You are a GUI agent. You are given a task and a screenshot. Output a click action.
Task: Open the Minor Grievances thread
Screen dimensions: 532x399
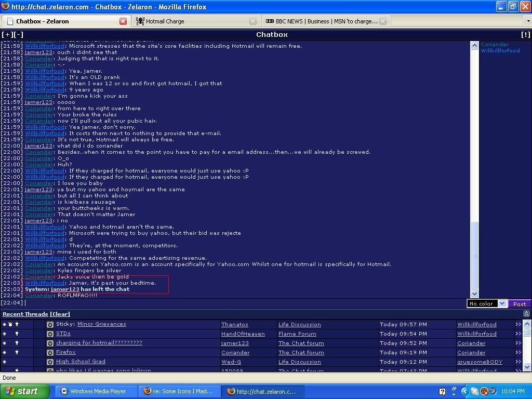point(101,324)
